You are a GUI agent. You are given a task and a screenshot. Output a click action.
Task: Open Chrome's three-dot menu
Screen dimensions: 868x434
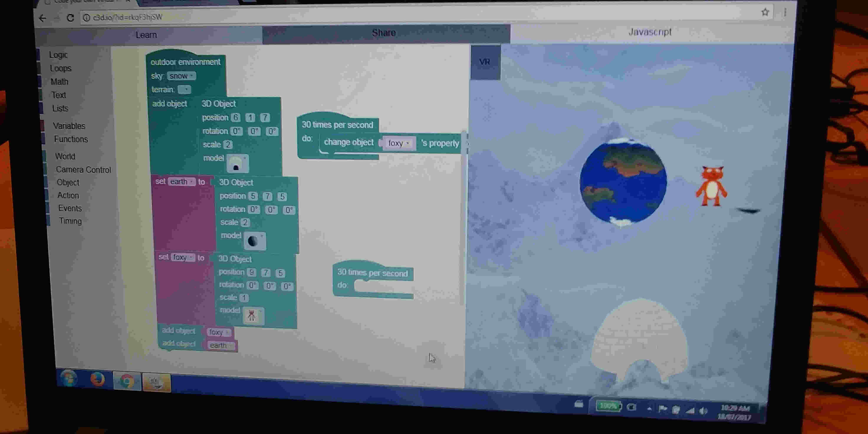point(785,12)
